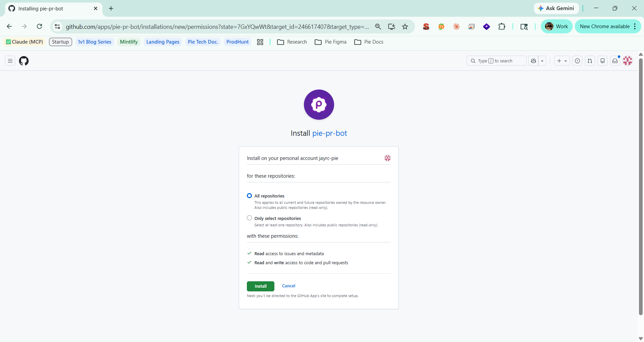Open the user avatar menu in header
644x342 pixels.
[x=628, y=61]
